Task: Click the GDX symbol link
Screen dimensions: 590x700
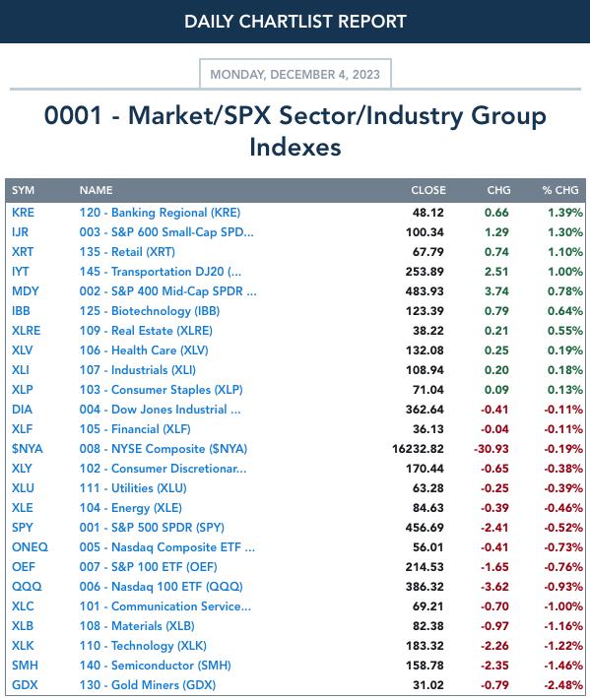Action: point(25,685)
